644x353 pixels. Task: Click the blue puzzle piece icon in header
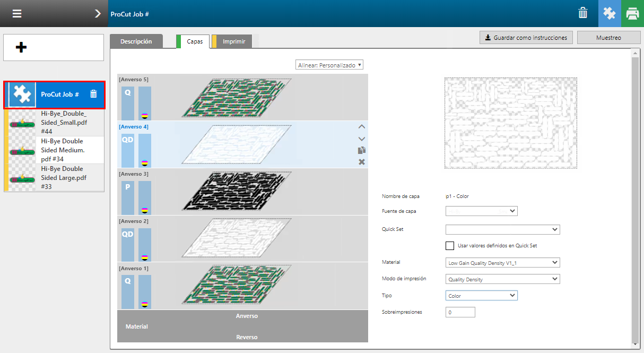(610, 14)
